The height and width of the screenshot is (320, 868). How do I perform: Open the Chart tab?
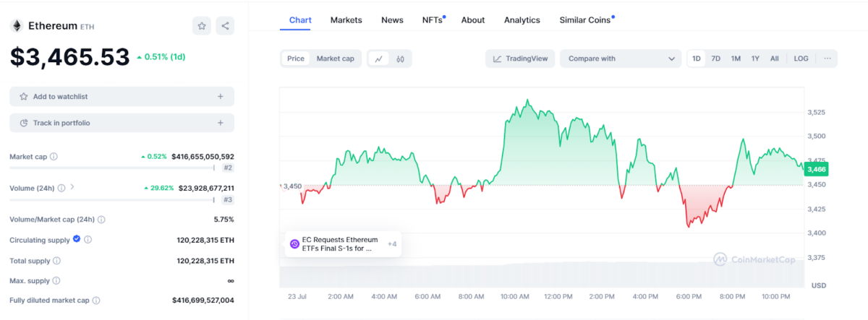point(300,20)
